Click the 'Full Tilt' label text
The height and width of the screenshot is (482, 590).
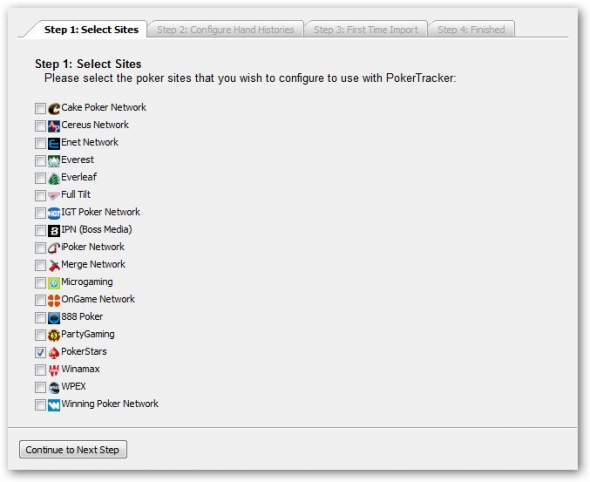click(x=76, y=195)
